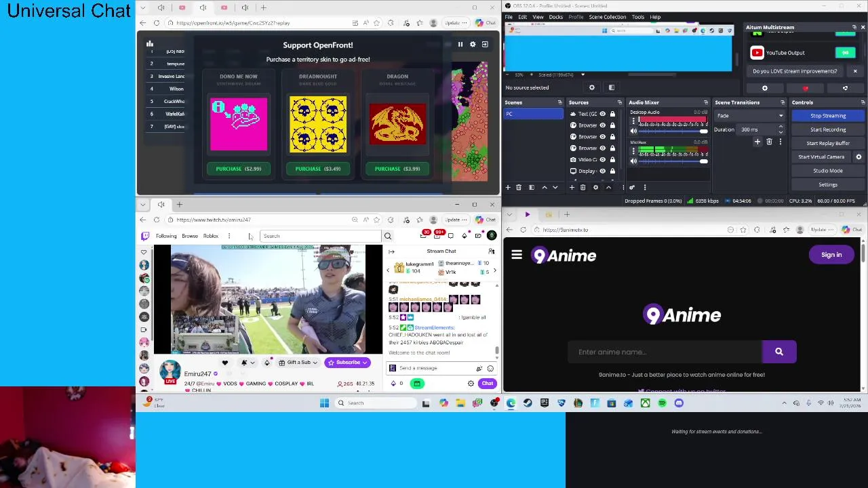Click Twitch search magnifier button
This screenshot has width=868, height=488.
coord(388,236)
